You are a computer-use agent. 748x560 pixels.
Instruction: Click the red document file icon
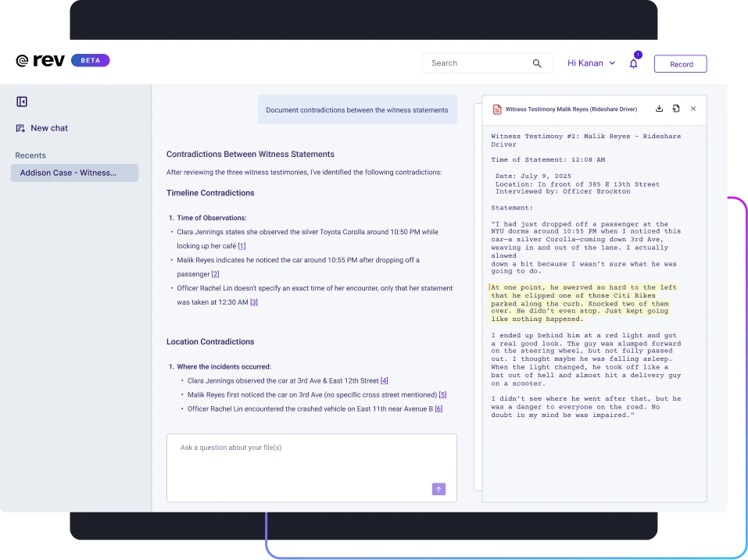(x=497, y=109)
